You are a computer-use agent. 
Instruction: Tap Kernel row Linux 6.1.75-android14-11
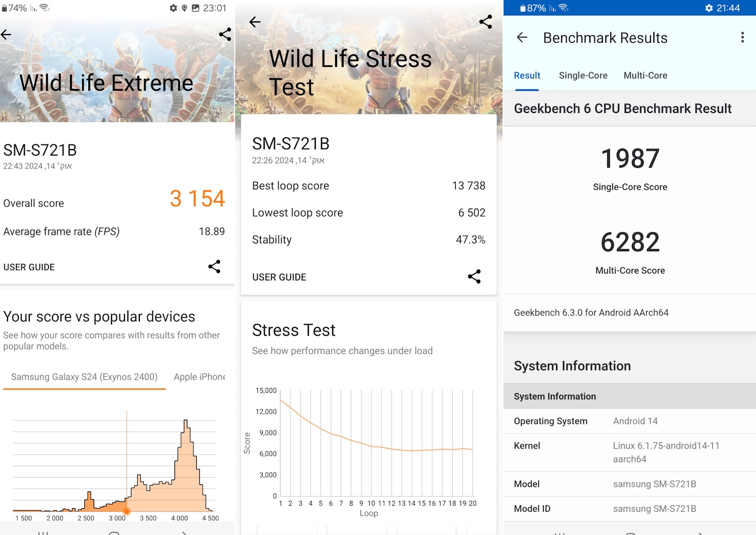pos(630,452)
